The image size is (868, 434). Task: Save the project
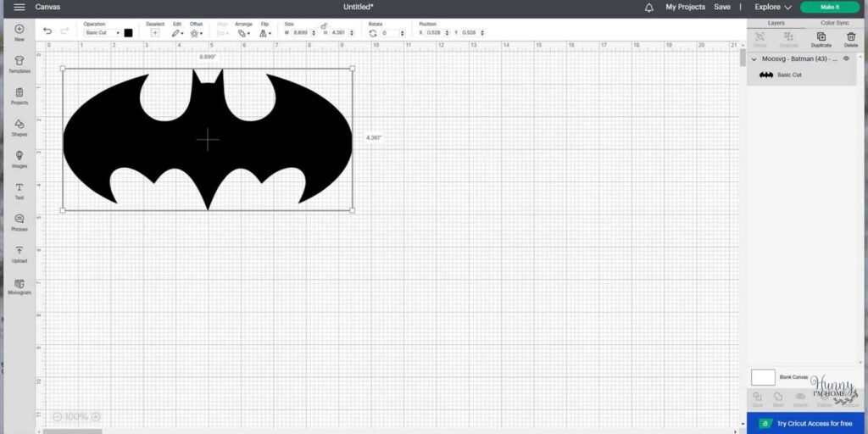722,7
